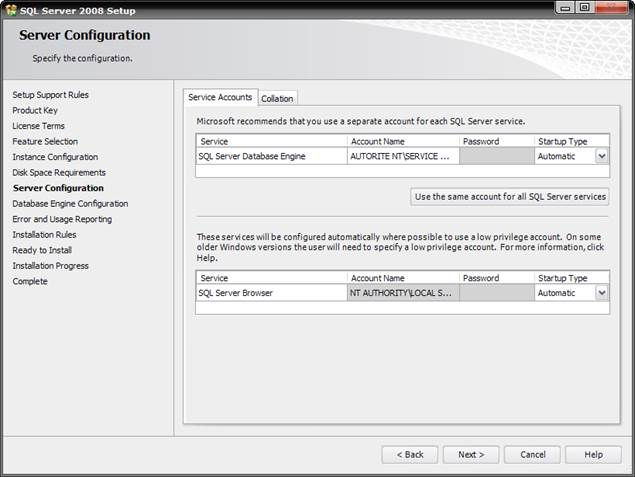This screenshot has height=477, width=635.
Task: Cancel the SQL Server setup
Action: pyautogui.click(x=533, y=455)
